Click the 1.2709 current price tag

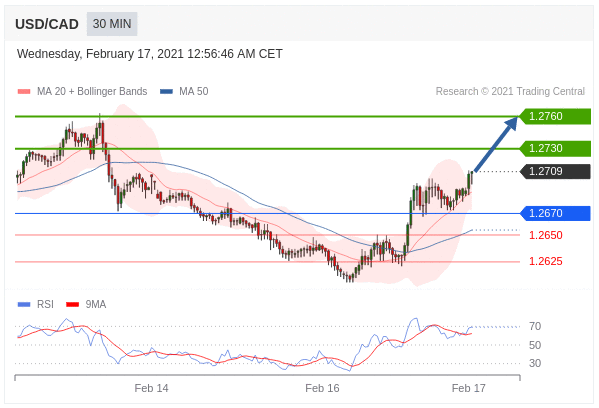click(555, 171)
